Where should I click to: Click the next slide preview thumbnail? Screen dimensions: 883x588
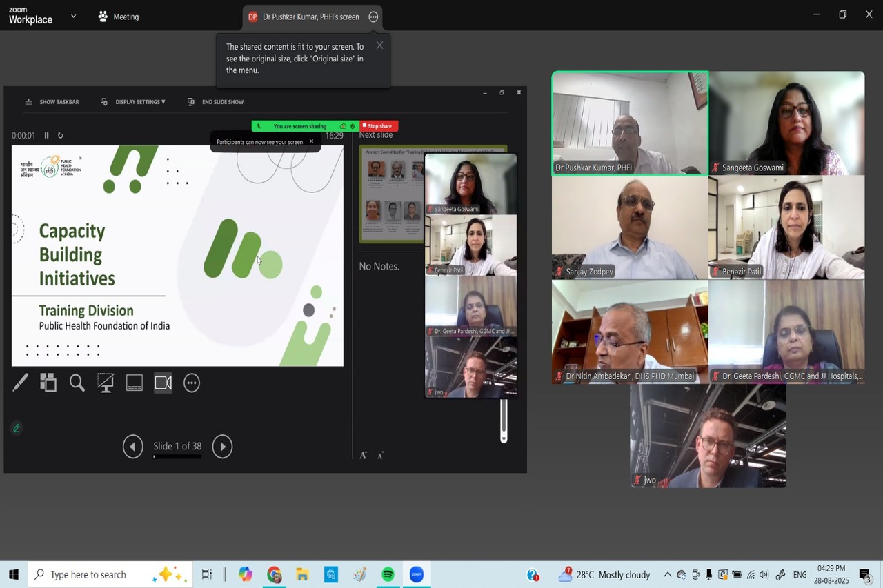point(391,194)
